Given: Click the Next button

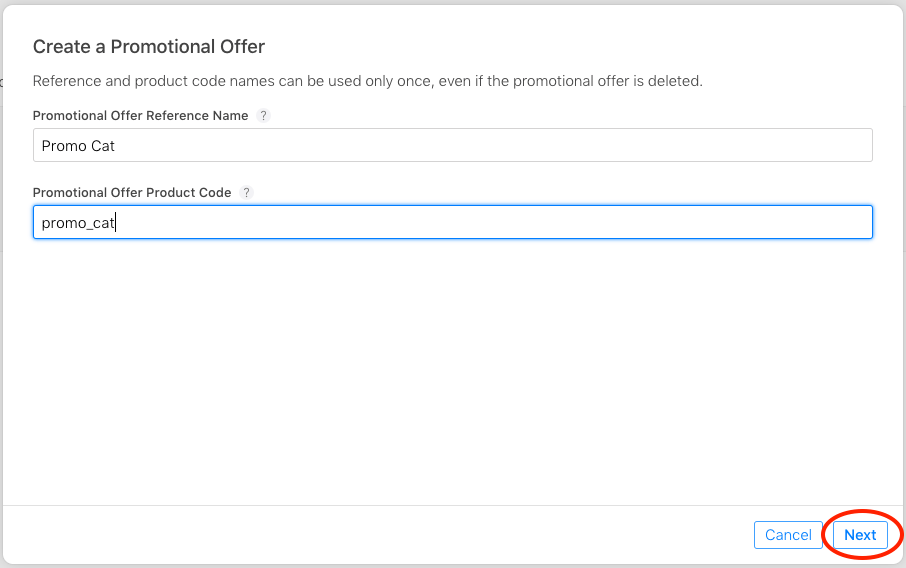Looking at the screenshot, I should pyautogui.click(x=860, y=535).
